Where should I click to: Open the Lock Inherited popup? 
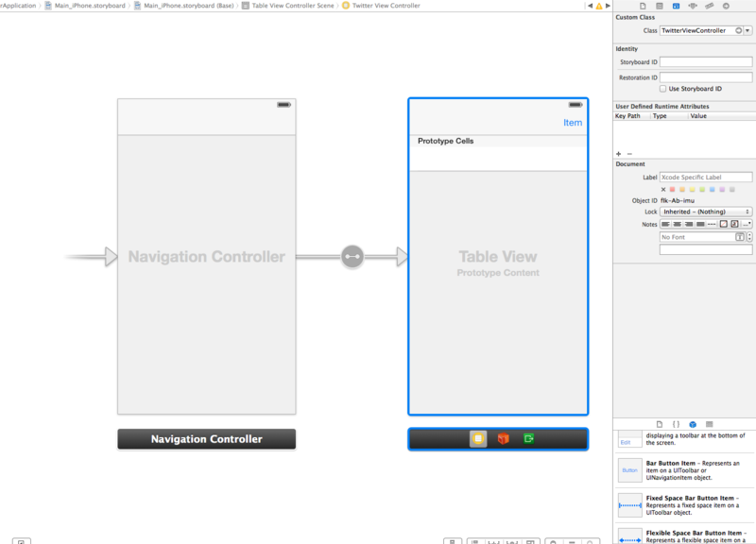706,212
